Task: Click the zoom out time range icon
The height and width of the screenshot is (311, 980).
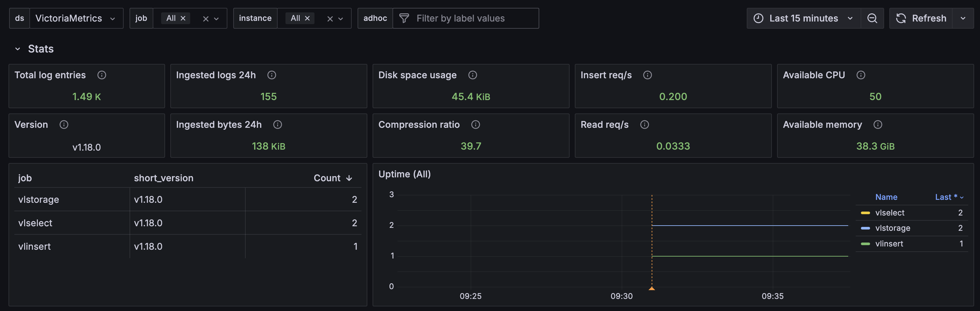Action: point(872,18)
